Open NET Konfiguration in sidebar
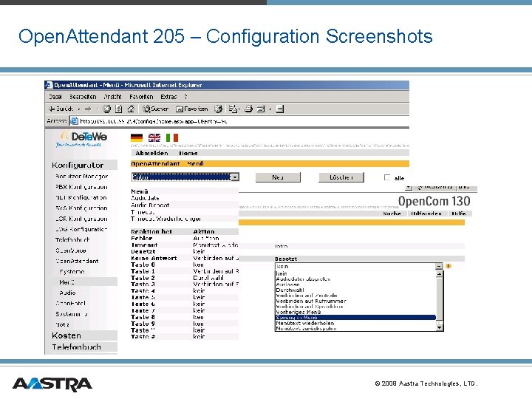The width and height of the screenshot is (532, 399). (x=81, y=197)
